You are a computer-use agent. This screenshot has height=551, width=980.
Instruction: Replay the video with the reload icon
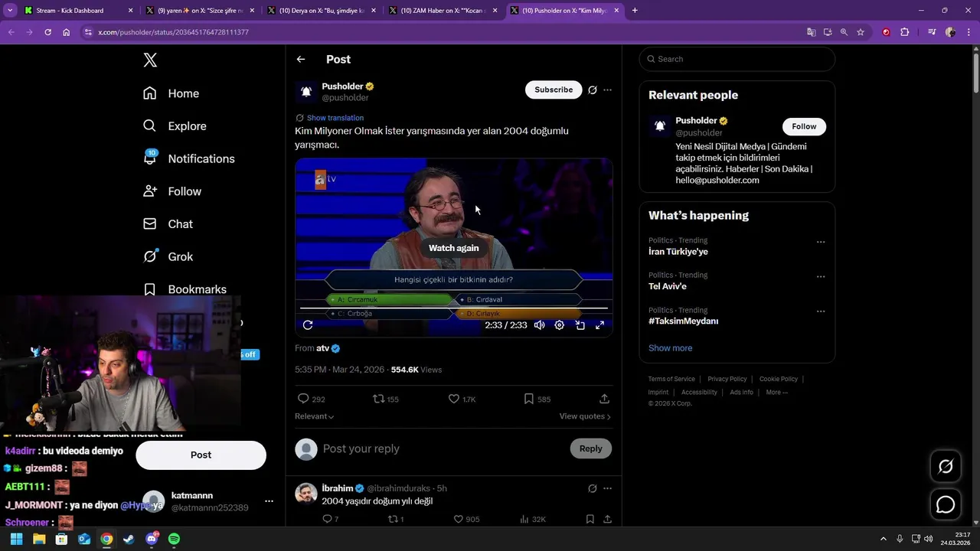pyautogui.click(x=308, y=325)
